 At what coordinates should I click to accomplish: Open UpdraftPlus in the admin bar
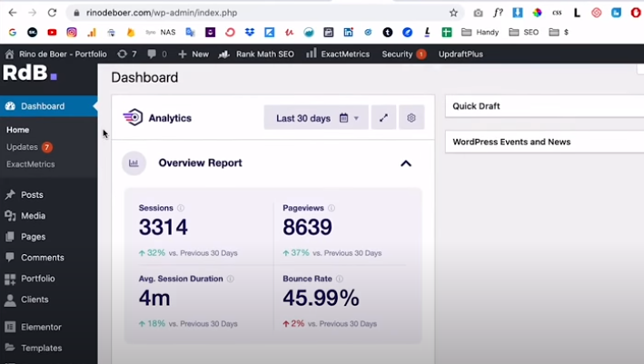click(x=461, y=54)
